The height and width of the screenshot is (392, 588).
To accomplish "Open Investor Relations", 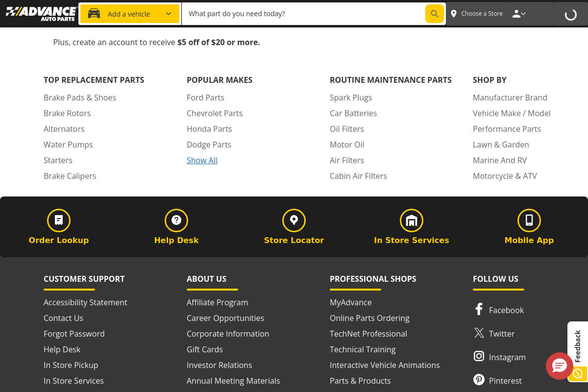I will point(219,365).
